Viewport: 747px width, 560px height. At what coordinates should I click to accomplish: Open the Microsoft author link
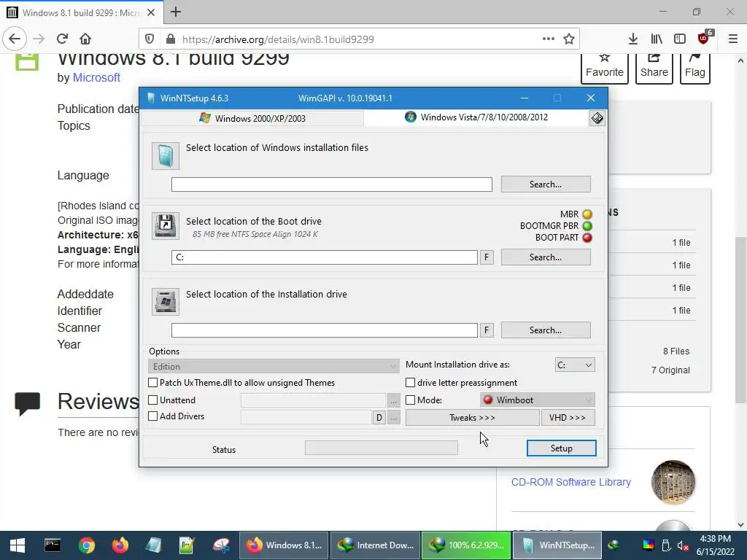(96, 77)
